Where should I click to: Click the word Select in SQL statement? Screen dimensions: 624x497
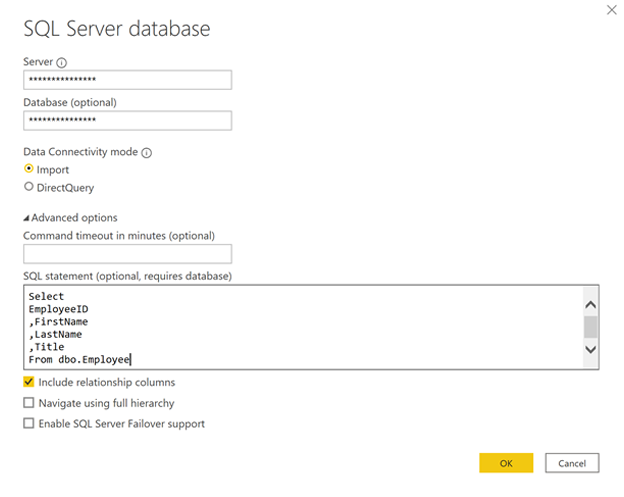46,297
